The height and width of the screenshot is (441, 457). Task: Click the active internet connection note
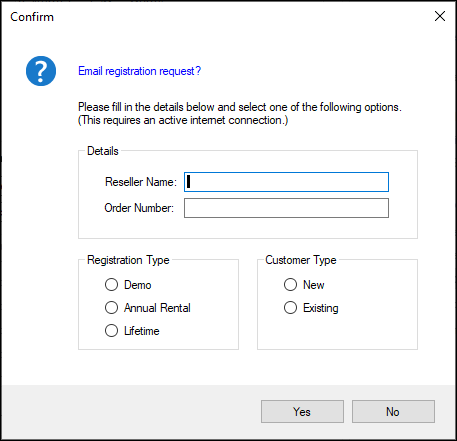pyautogui.click(x=183, y=120)
